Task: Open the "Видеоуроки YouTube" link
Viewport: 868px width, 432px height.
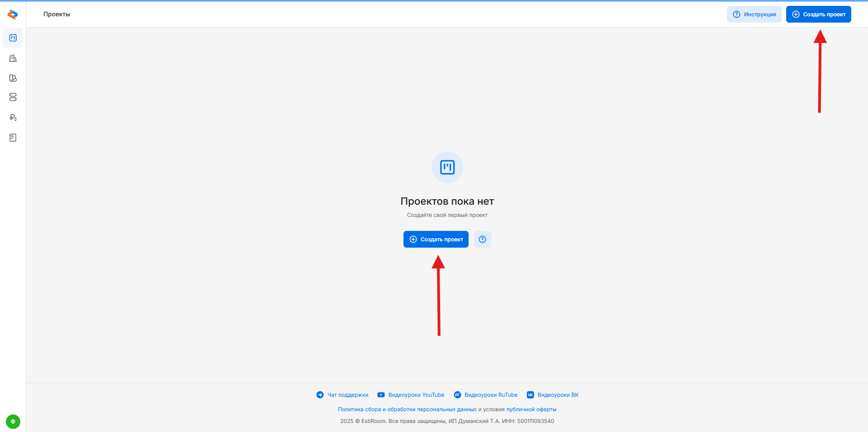Action: (411, 395)
